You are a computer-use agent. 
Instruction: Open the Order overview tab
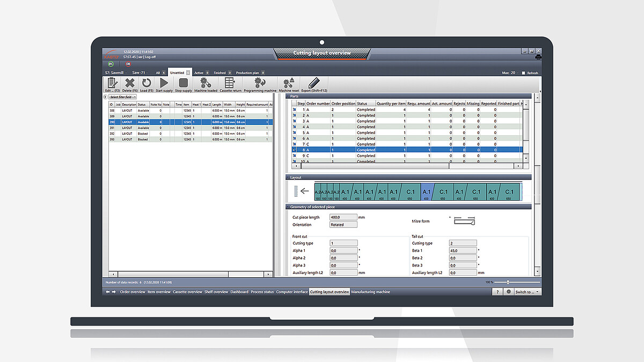(132, 292)
